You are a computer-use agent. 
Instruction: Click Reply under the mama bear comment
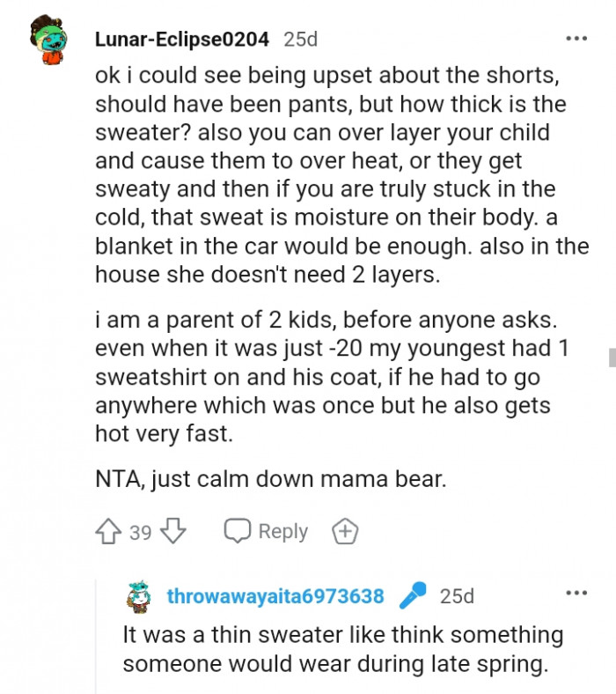coord(266,531)
